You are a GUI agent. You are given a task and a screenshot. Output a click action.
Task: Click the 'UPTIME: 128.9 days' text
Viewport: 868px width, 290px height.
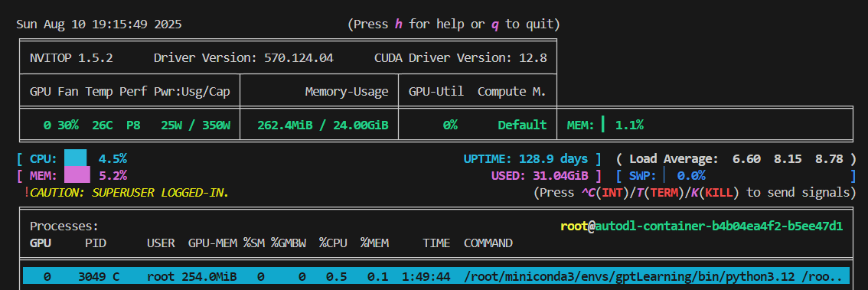(x=525, y=159)
